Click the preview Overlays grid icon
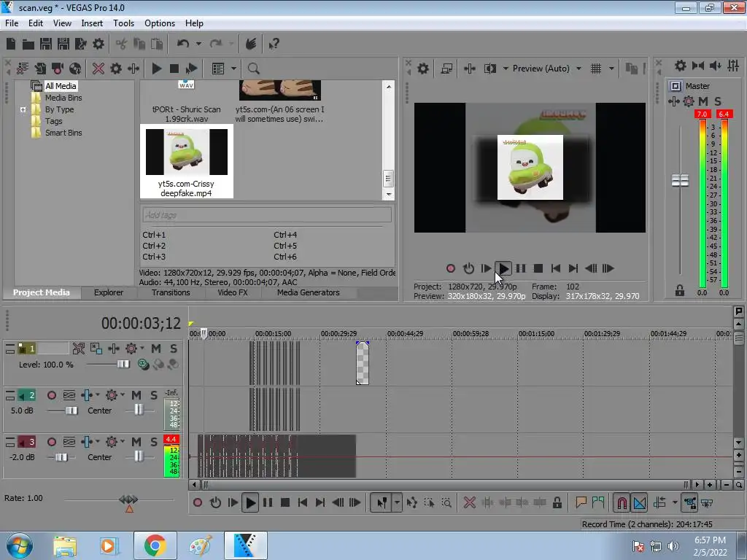 click(x=596, y=69)
